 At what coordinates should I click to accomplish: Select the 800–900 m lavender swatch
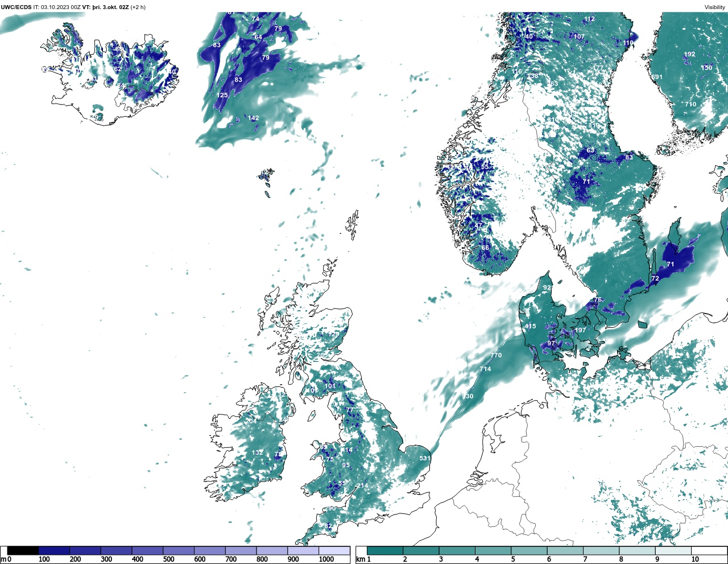point(272,550)
